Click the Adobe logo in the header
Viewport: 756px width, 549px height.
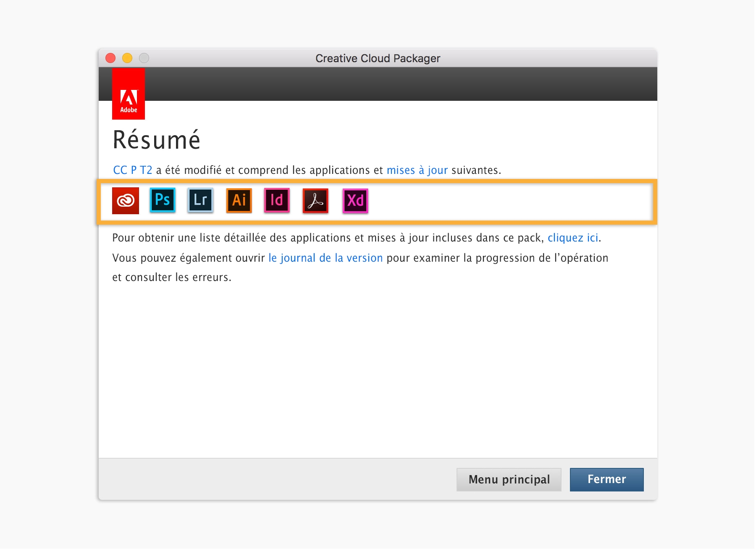pos(129,94)
